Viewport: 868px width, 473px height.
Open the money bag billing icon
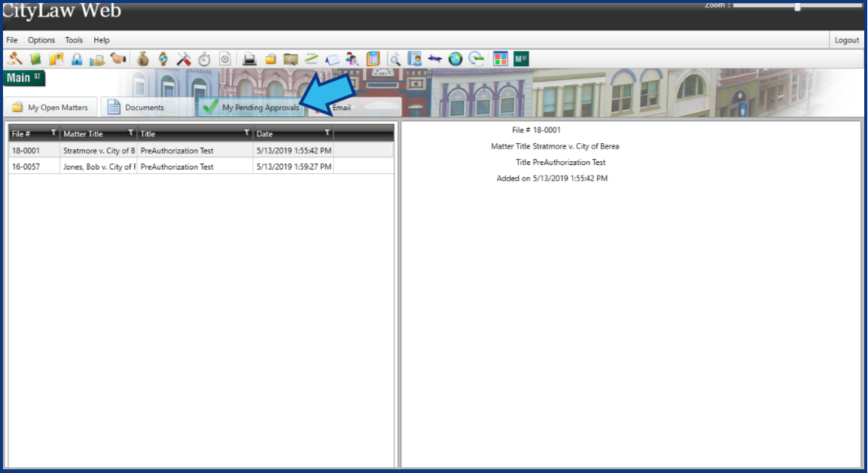point(142,57)
